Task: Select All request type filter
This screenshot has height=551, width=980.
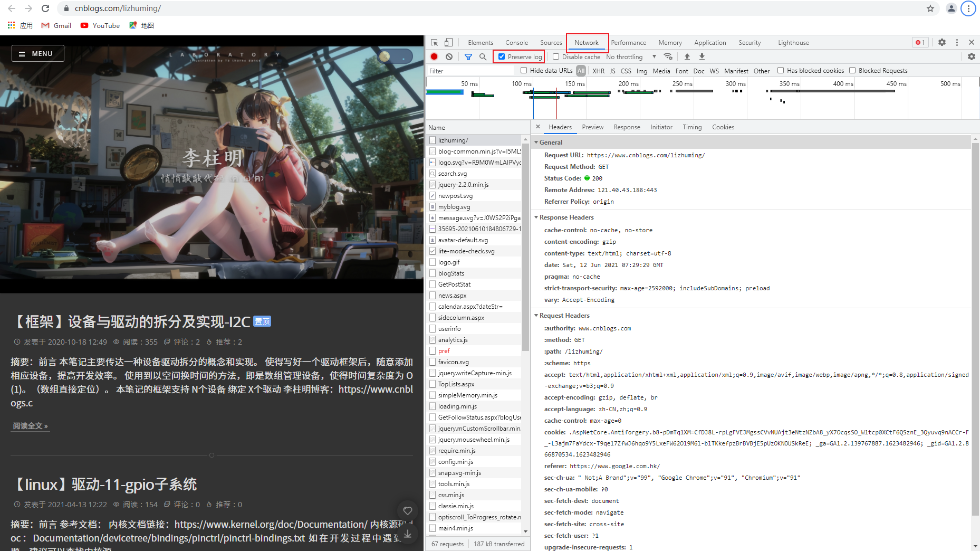Action: coord(581,71)
